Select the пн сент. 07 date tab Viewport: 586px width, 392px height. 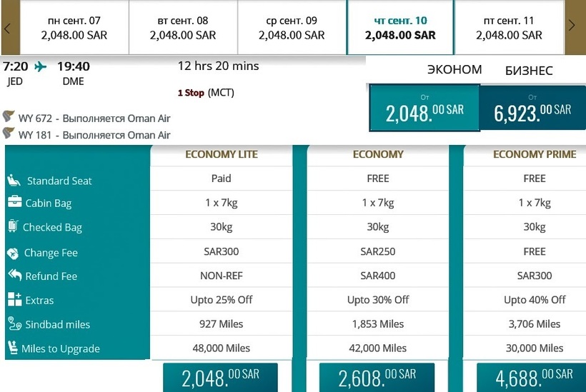pos(74,28)
